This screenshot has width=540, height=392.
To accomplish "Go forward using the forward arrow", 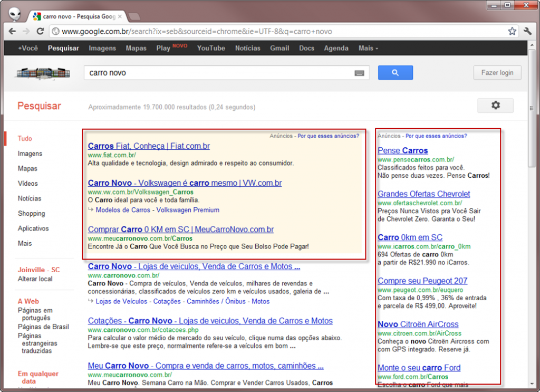I will point(26,31).
